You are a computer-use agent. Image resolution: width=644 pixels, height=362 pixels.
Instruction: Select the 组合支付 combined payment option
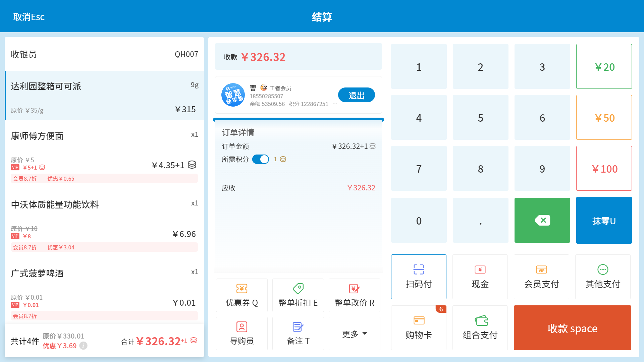pos(480,328)
